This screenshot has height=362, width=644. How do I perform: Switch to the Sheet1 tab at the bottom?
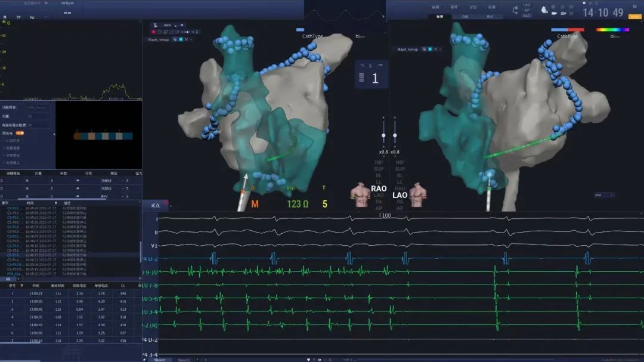coord(160,360)
